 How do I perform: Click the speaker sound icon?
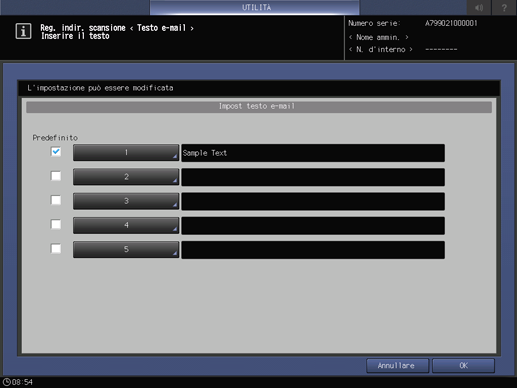tap(479, 7)
